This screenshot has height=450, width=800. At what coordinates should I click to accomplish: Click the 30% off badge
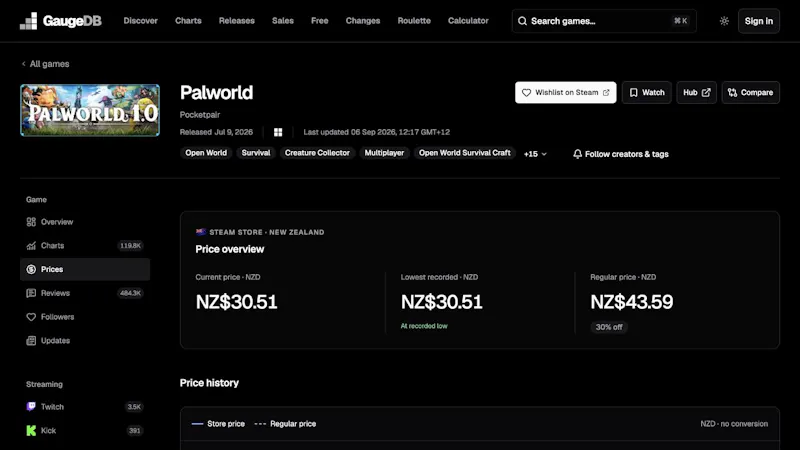coord(609,327)
